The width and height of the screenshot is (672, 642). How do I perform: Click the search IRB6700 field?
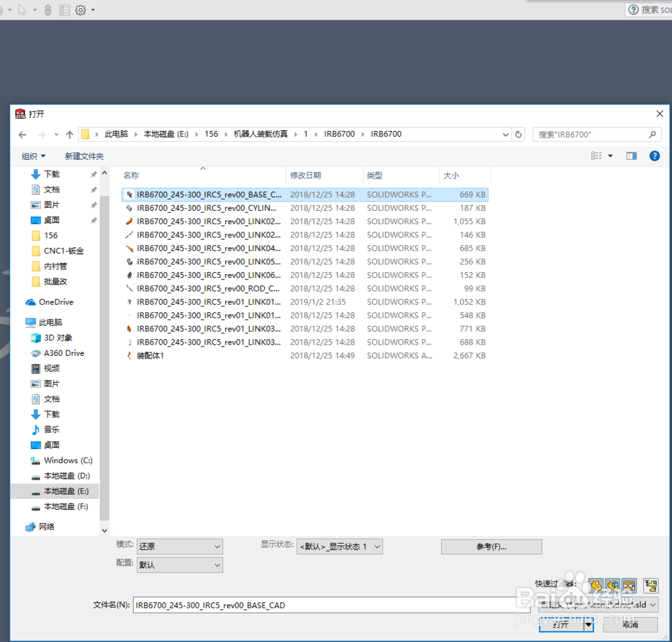(x=597, y=134)
